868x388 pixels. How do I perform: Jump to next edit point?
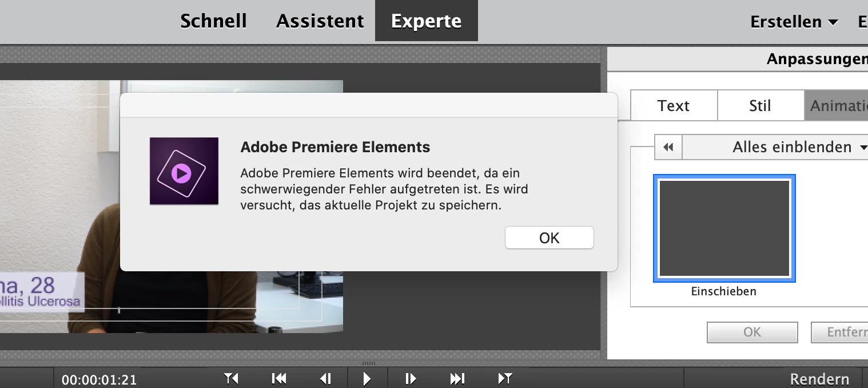pyautogui.click(x=505, y=378)
